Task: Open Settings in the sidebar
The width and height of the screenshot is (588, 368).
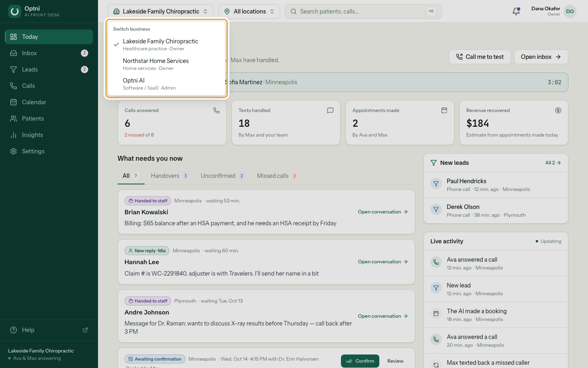Action: [49, 151]
